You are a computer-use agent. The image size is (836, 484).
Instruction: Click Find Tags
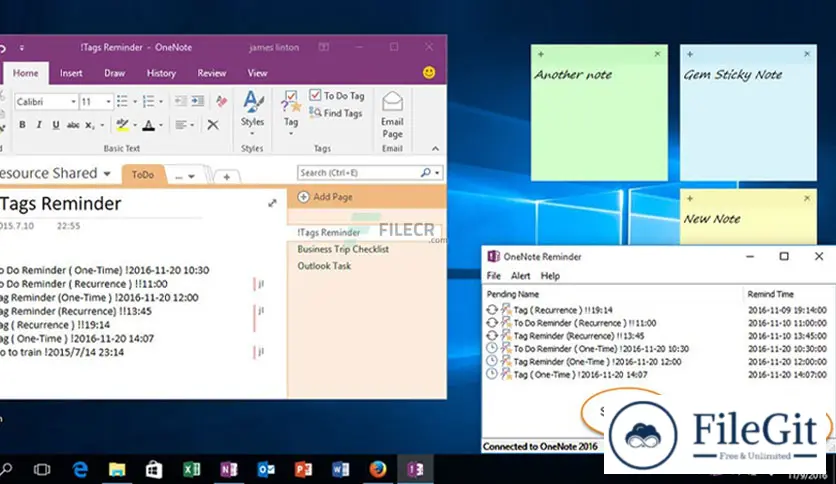(x=336, y=113)
